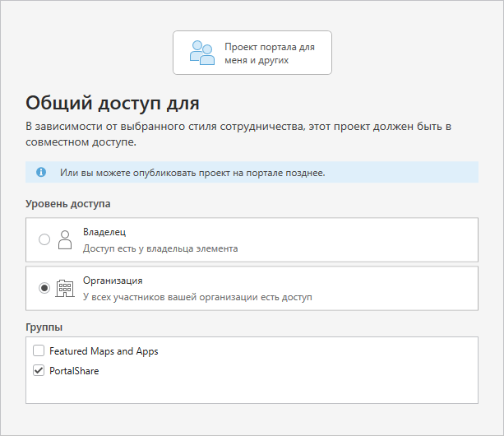Click the Featured Maps and Apps label

point(104,351)
